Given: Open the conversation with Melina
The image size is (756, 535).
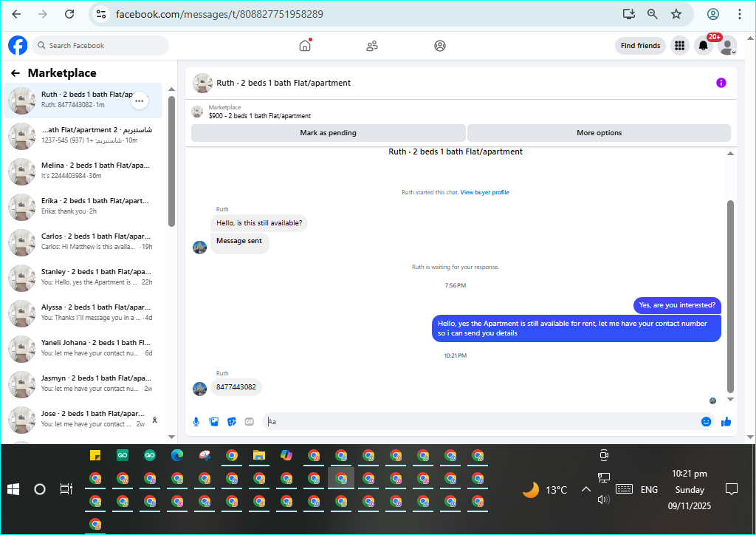Looking at the screenshot, I should tap(83, 171).
